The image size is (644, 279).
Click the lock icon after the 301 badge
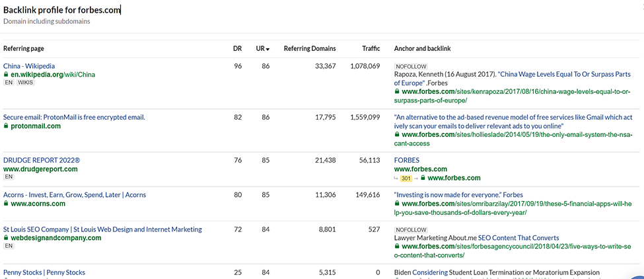point(423,178)
